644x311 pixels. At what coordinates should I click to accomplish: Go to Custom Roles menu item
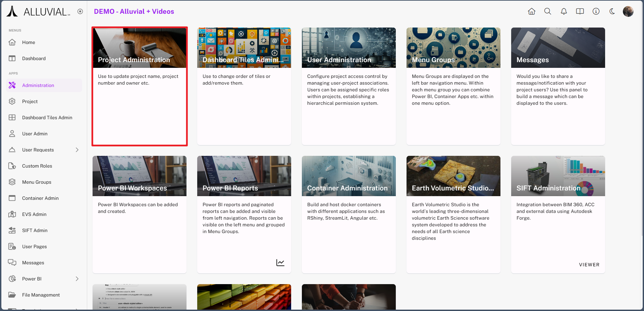[x=37, y=166]
